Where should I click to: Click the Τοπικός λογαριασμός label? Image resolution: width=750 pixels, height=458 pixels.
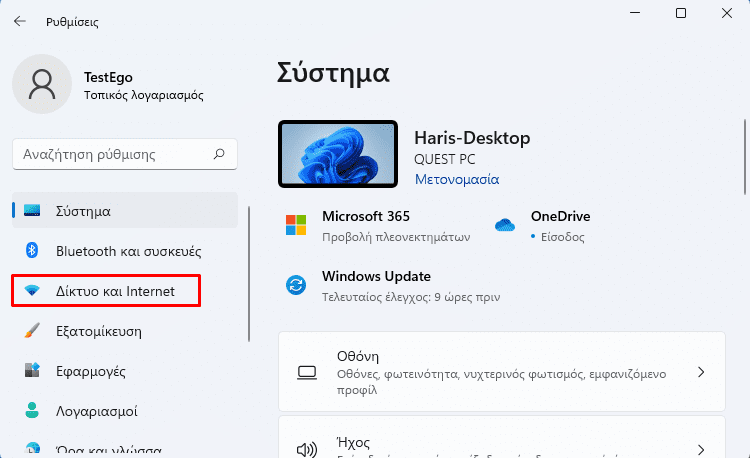click(144, 95)
